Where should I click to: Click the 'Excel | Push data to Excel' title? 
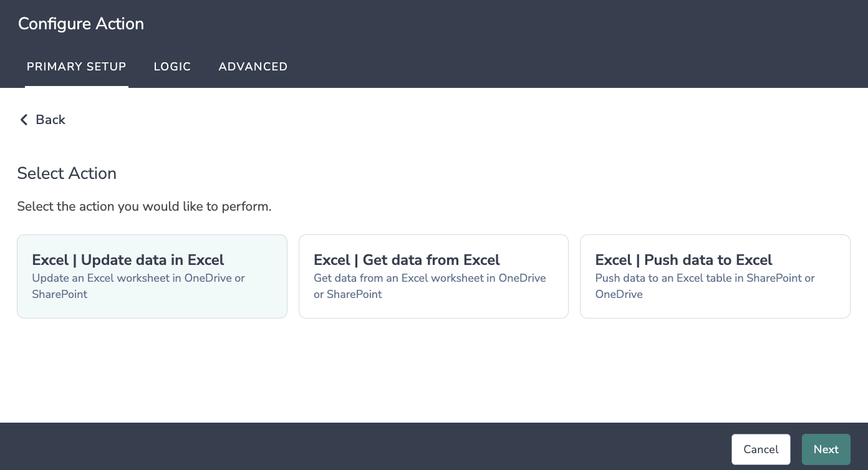pyautogui.click(x=683, y=260)
